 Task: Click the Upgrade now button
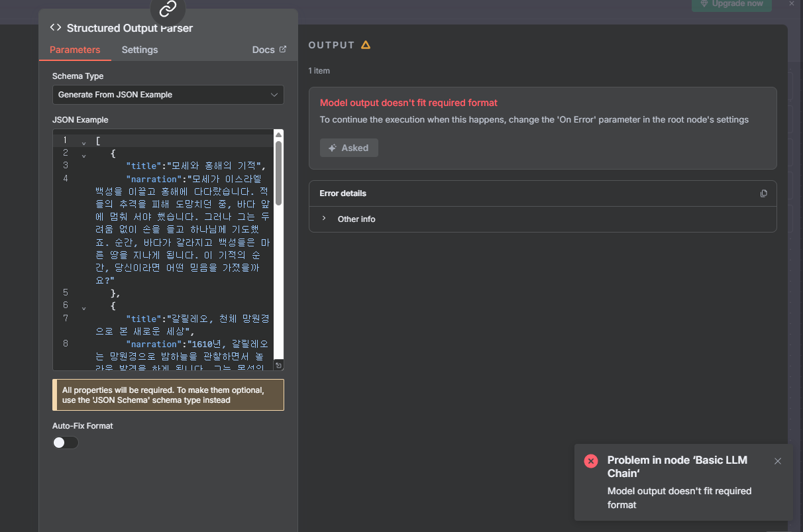[x=731, y=4]
